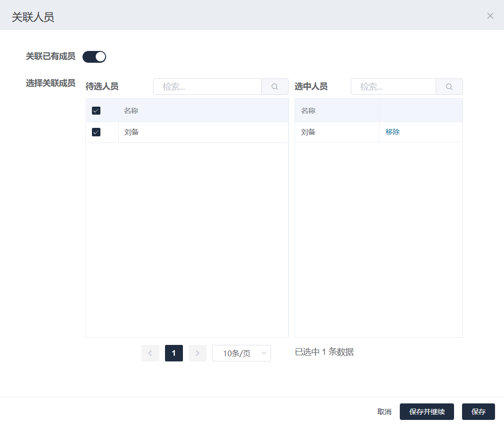Go to previous page with left arrow

(150, 353)
